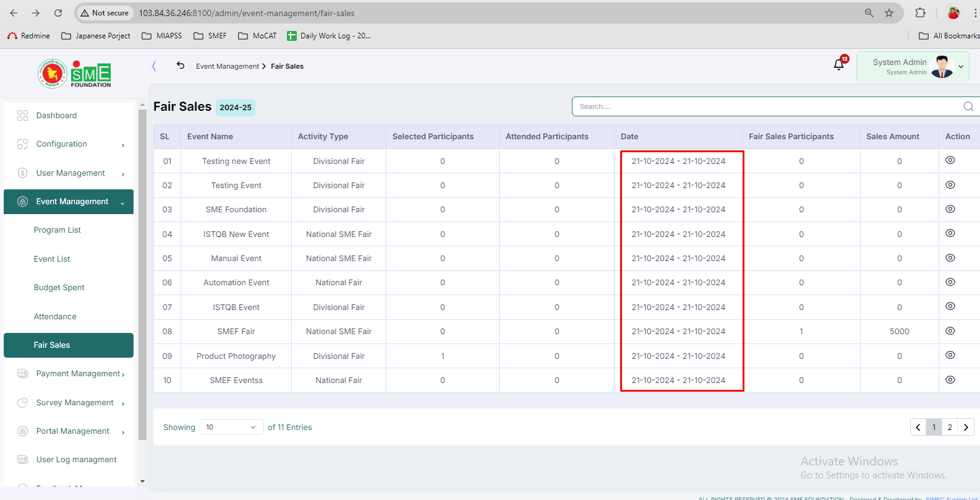Open the Redmine bookmark
This screenshot has width=980, height=500.
(28, 36)
